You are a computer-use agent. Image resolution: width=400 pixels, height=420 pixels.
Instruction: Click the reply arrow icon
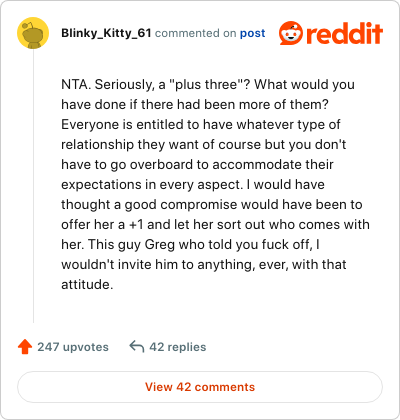click(137, 346)
